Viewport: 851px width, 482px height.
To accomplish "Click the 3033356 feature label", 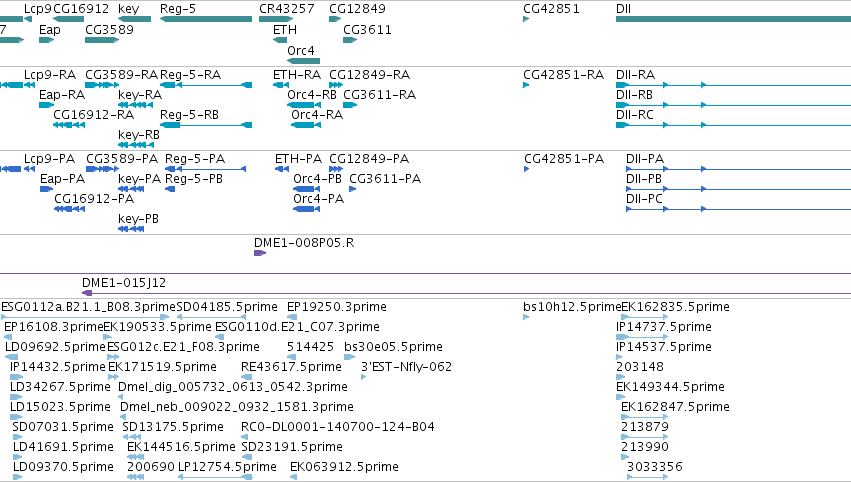I will (x=655, y=467).
